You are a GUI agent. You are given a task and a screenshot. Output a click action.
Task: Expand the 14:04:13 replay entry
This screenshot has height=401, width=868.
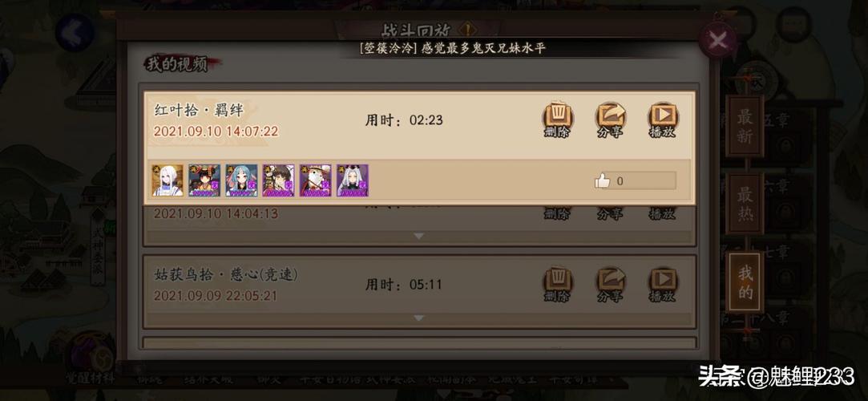pyautogui.click(x=419, y=236)
